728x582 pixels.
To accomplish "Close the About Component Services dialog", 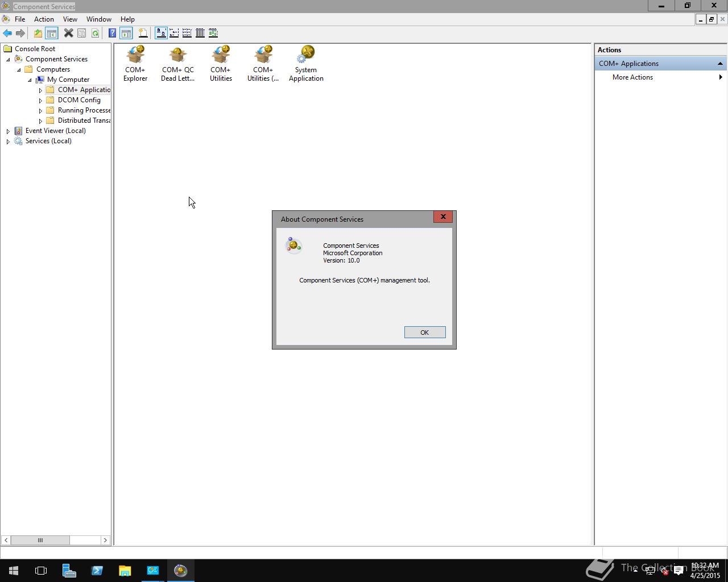I will coord(443,217).
